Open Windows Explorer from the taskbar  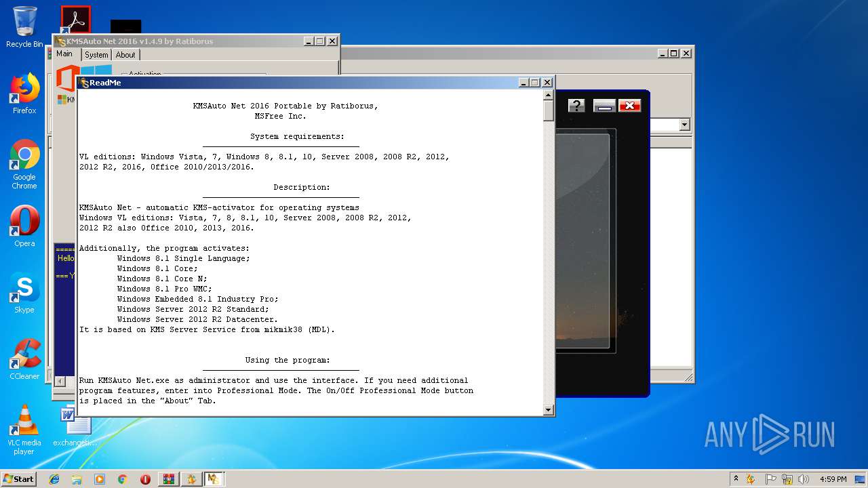(77, 479)
